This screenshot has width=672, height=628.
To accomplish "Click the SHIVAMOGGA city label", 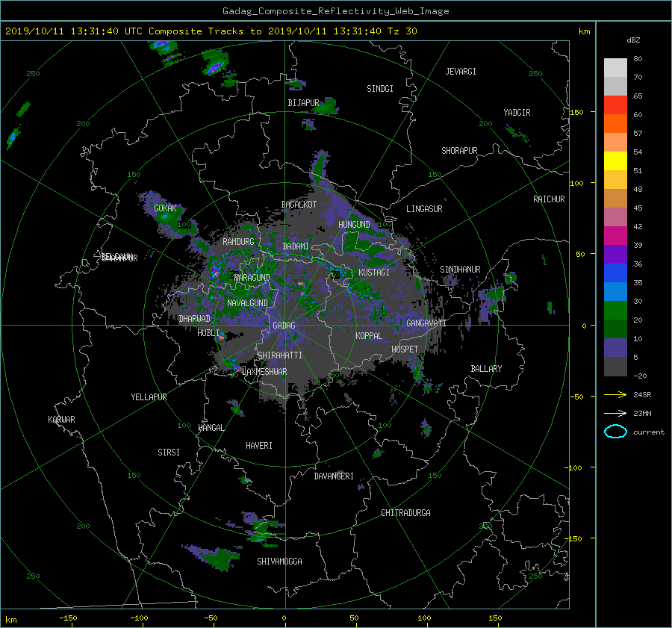I will pos(279,561).
